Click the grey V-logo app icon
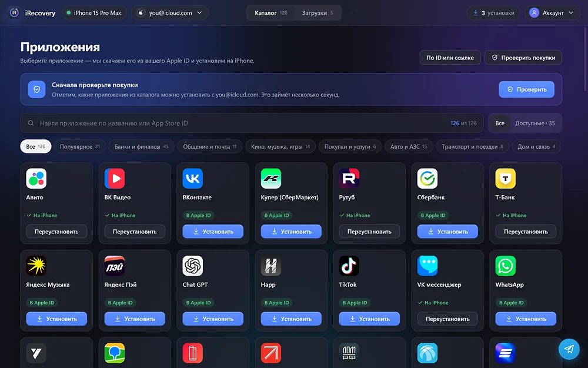The width and height of the screenshot is (588, 368). 36,353
